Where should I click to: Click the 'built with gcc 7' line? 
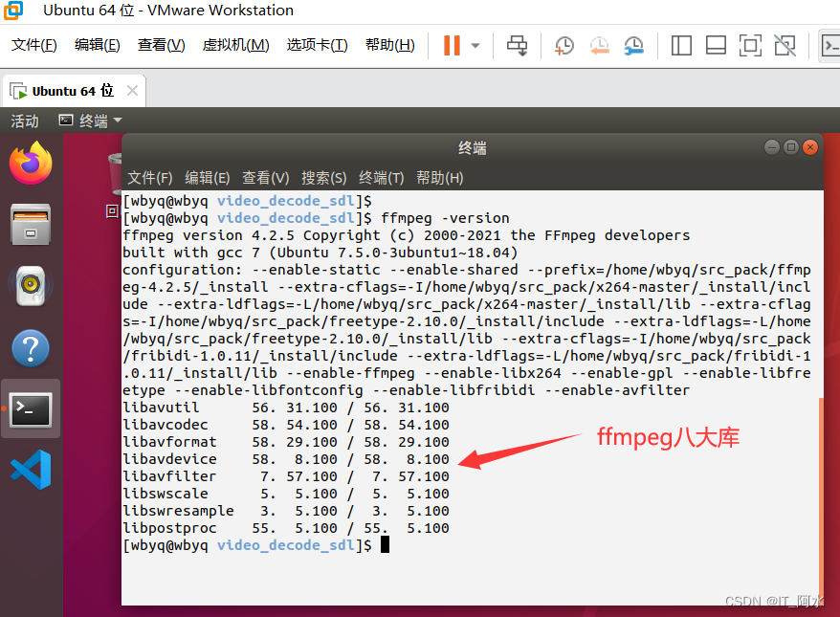coord(320,253)
